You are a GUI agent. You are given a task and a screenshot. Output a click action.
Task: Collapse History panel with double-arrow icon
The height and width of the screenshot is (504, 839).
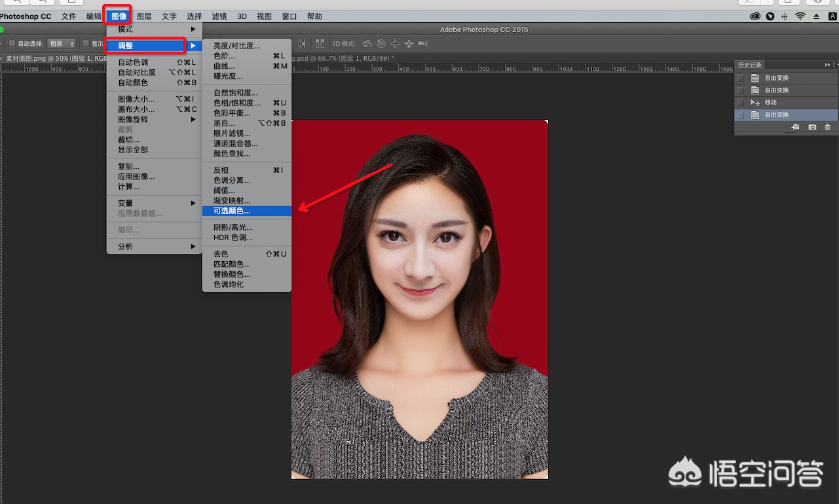[x=827, y=65]
